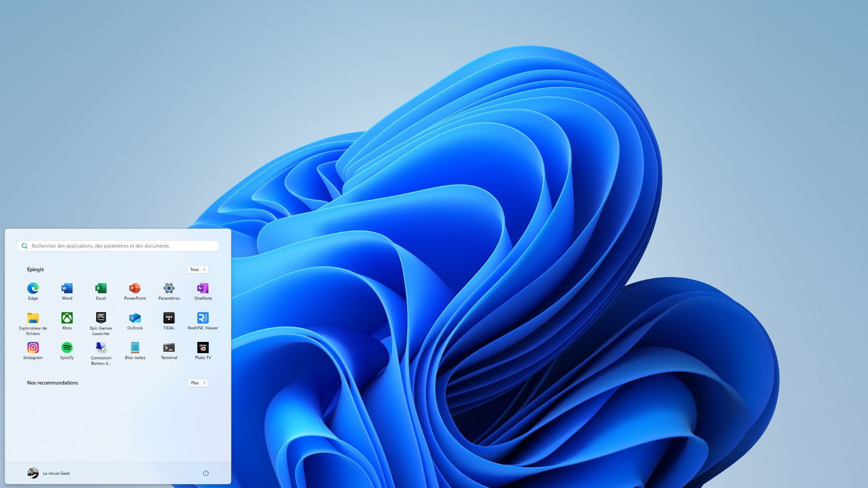The image size is (868, 488).
Task: Launch Pluto TV app
Action: click(203, 348)
